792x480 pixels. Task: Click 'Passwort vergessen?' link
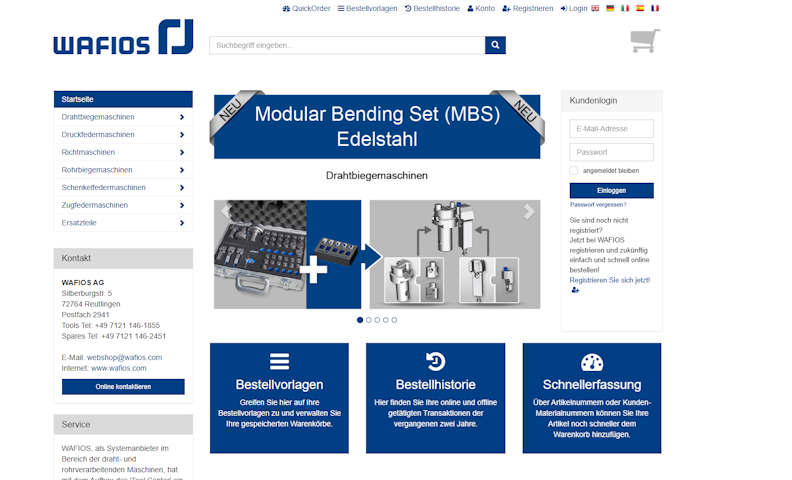point(598,204)
